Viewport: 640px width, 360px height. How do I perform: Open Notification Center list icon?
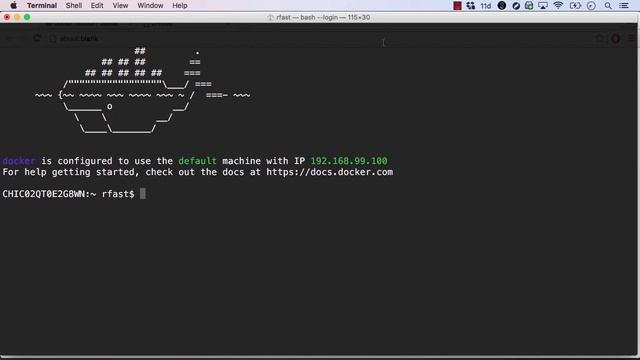[624, 5]
